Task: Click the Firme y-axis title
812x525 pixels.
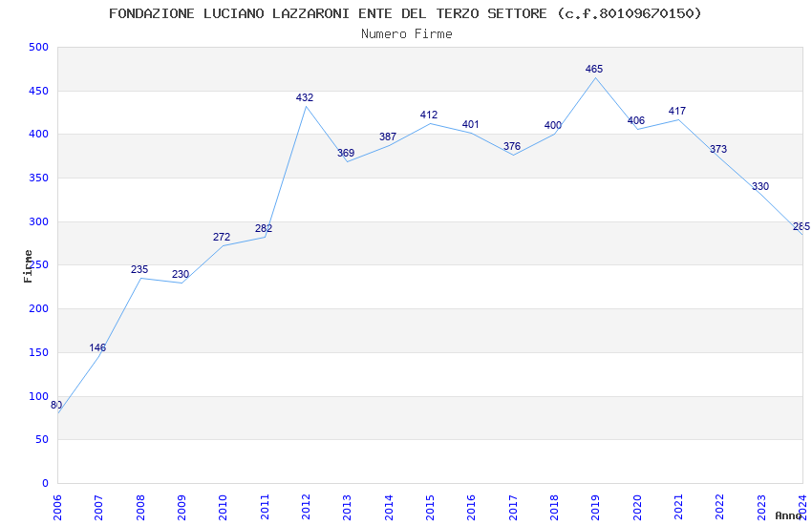Action: [29, 265]
